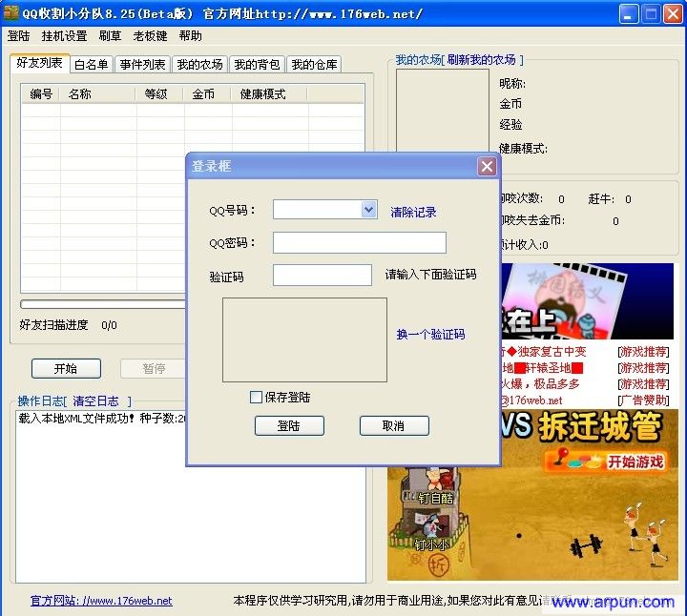
Task: Expand the QQ号码 dropdown arrow
Action: click(x=369, y=209)
